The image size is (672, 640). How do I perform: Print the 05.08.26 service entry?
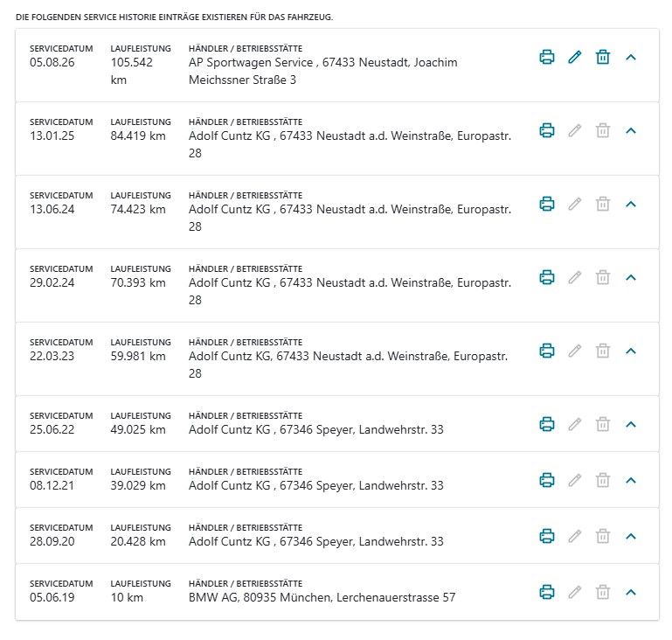click(546, 57)
